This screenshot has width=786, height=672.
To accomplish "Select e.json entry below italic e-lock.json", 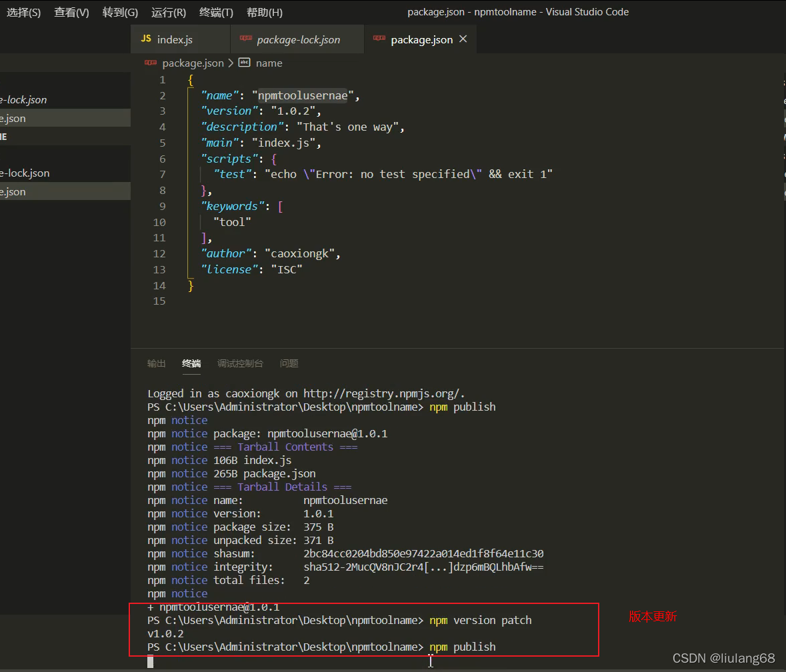I will point(65,118).
